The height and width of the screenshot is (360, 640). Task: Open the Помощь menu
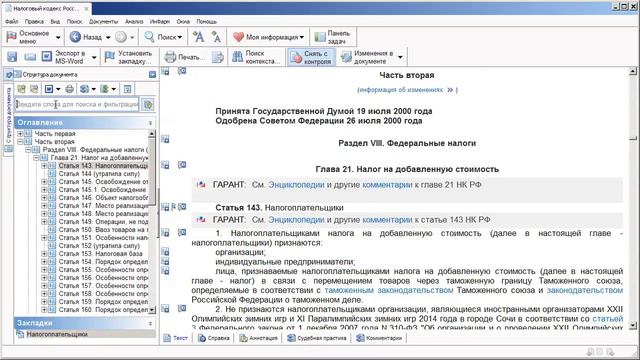207,22
